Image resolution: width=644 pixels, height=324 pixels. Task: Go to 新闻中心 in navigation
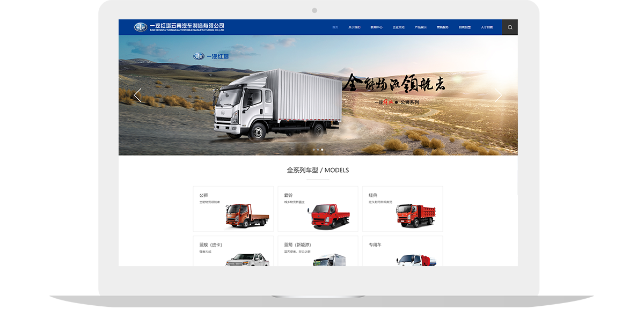click(377, 27)
